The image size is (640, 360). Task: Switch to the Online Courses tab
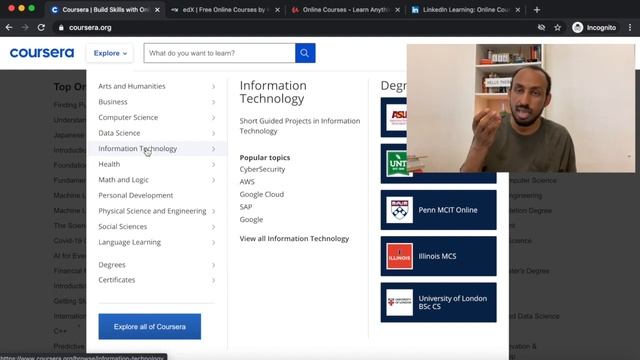tap(345, 10)
